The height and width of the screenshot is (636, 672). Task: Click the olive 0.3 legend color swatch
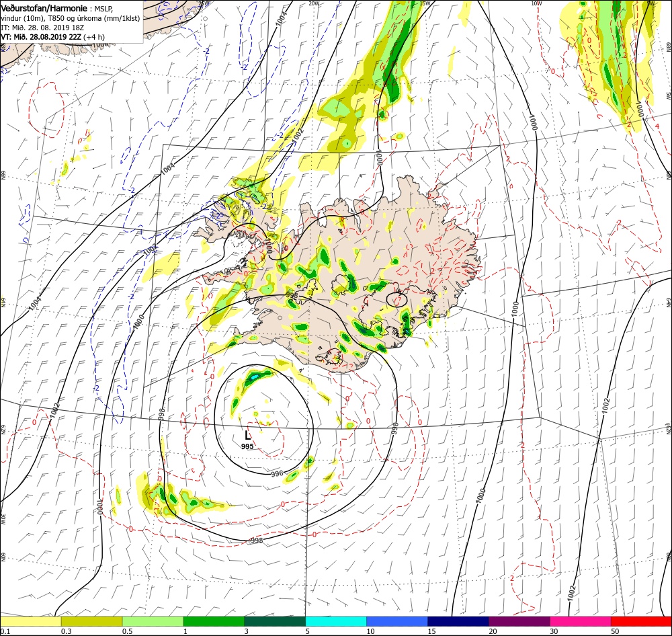[x=91, y=621]
